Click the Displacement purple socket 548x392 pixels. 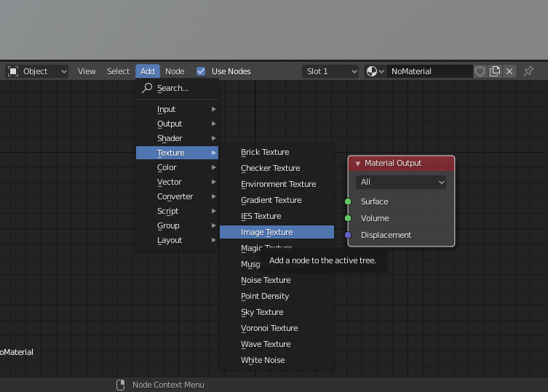point(348,235)
